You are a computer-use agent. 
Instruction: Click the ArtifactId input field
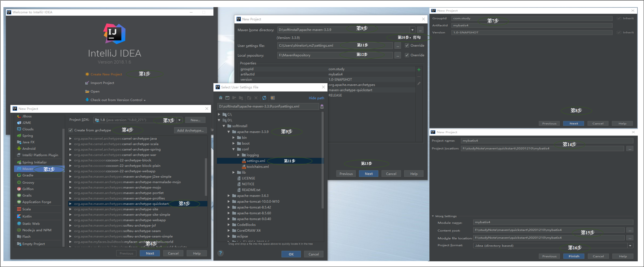[532, 25]
